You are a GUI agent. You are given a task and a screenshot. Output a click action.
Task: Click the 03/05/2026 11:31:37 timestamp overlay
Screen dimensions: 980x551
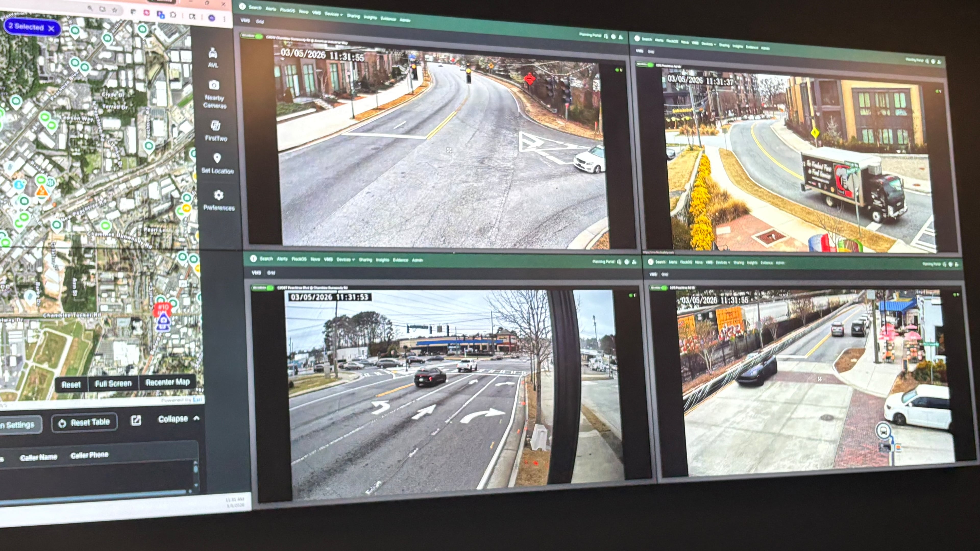tap(700, 80)
